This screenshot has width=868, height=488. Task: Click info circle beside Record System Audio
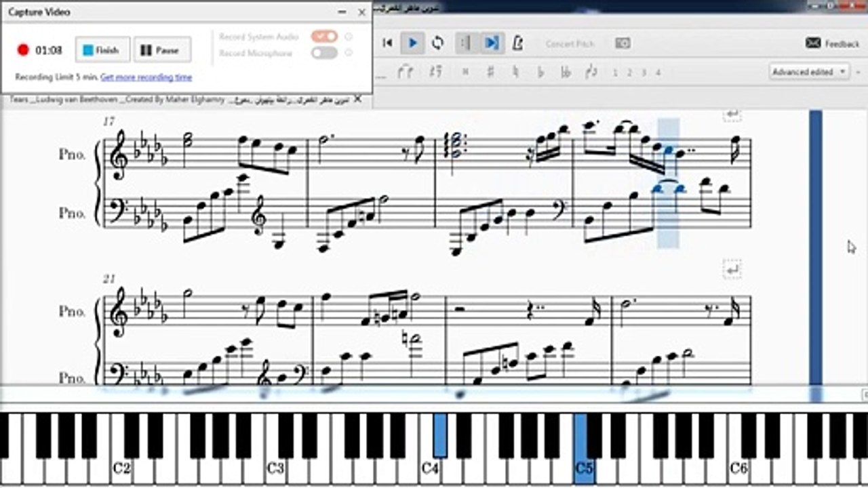coord(349,36)
